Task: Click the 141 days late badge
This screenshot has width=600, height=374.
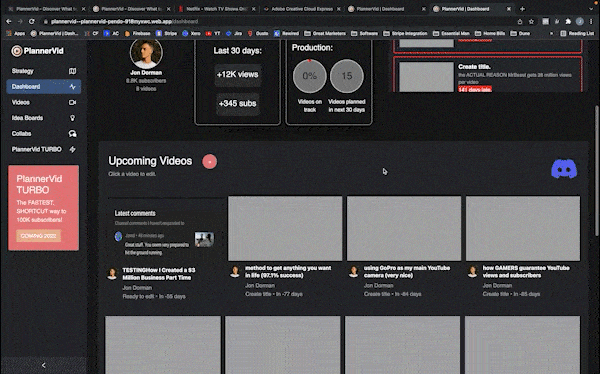Action: [x=474, y=90]
